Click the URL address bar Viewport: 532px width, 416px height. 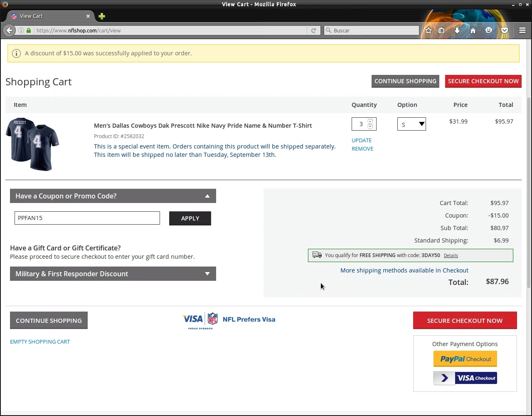tap(170, 30)
